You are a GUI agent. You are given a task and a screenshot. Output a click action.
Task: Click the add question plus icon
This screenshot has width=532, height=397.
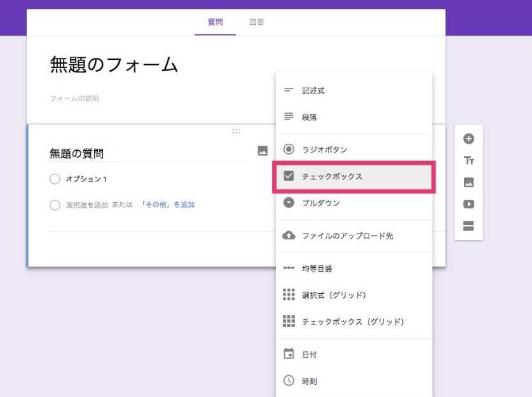click(468, 139)
